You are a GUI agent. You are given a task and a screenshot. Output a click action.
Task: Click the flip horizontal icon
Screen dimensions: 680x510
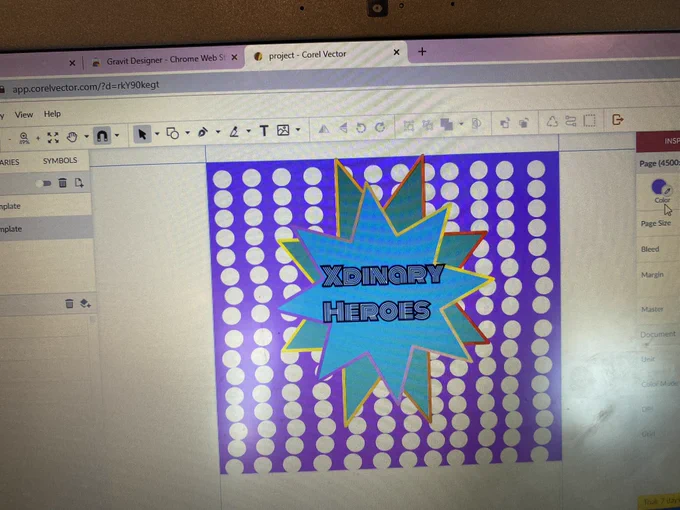pos(324,129)
